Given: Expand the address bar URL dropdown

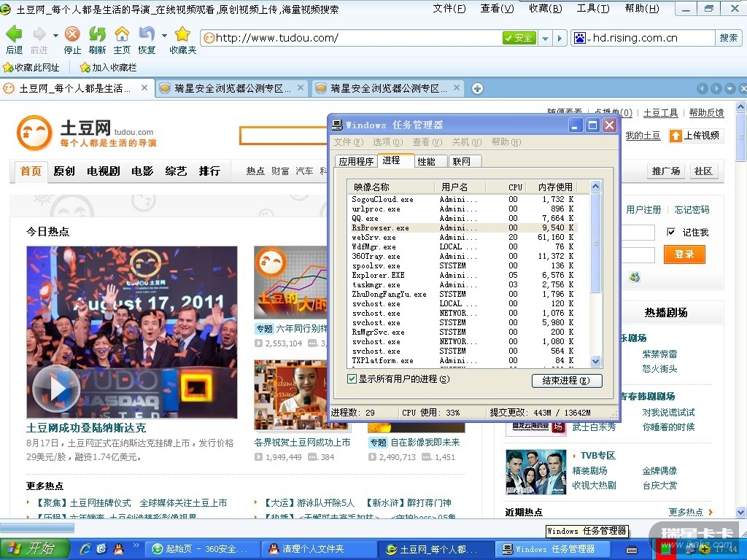Looking at the screenshot, I should coord(546,38).
